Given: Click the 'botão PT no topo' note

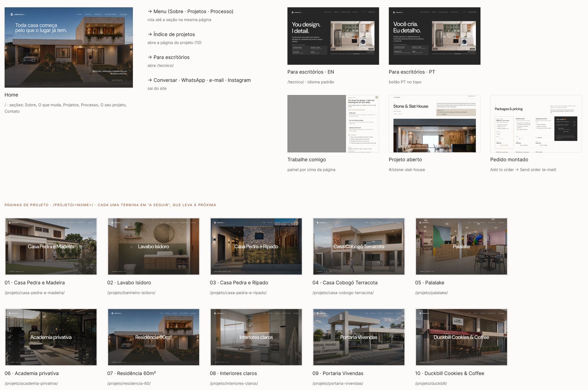Looking at the screenshot, I should click(405, 82).
